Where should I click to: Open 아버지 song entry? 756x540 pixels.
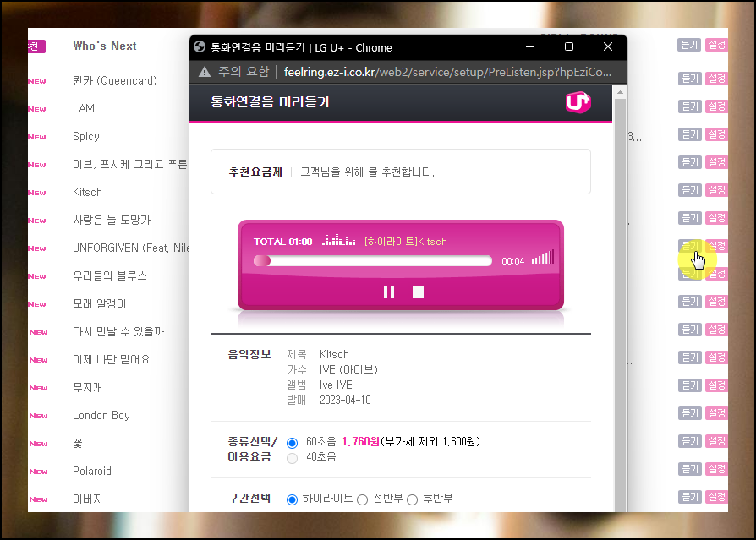click(x=87, y=499)
